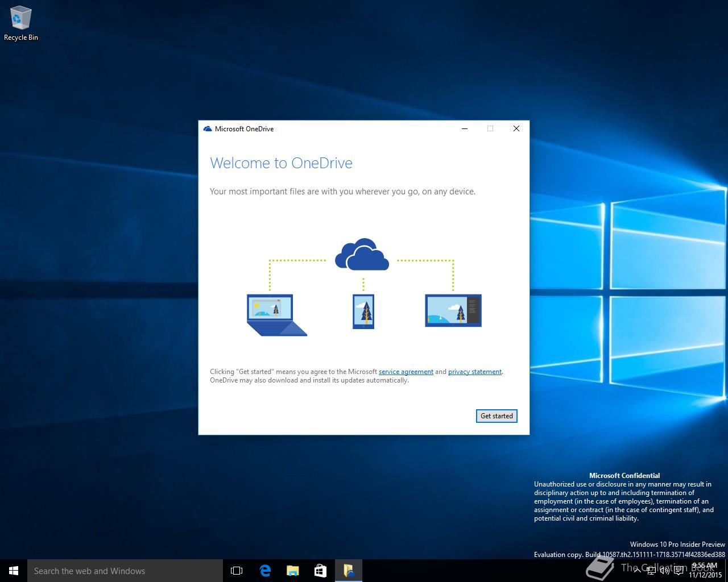Open File Explorer from the taskbar
The width and height of the screenshot is (728, 582).
coord(293,571)
